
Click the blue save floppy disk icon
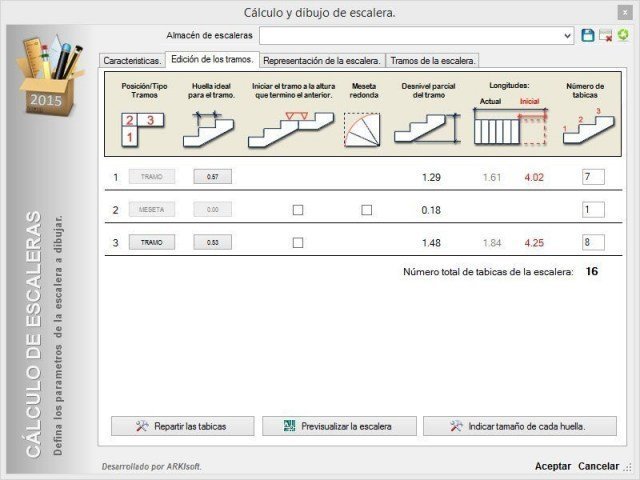point(587,36)
